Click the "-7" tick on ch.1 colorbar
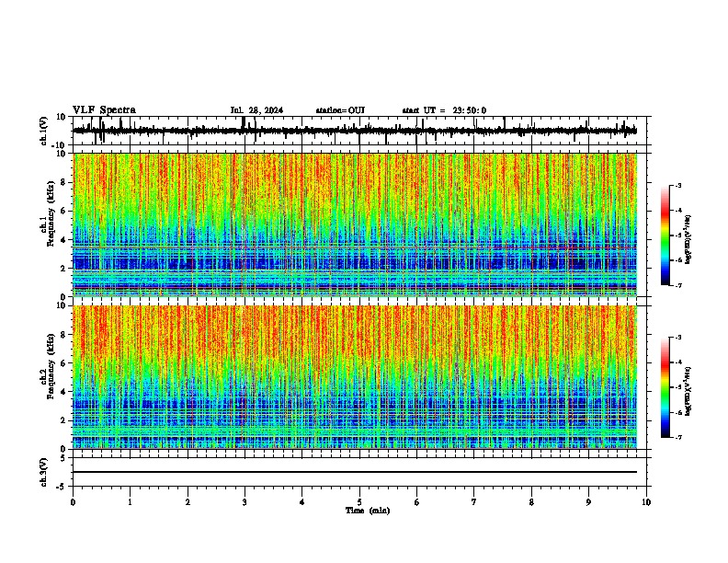Screen dimensions: 728x563 [x=677, y=285]
